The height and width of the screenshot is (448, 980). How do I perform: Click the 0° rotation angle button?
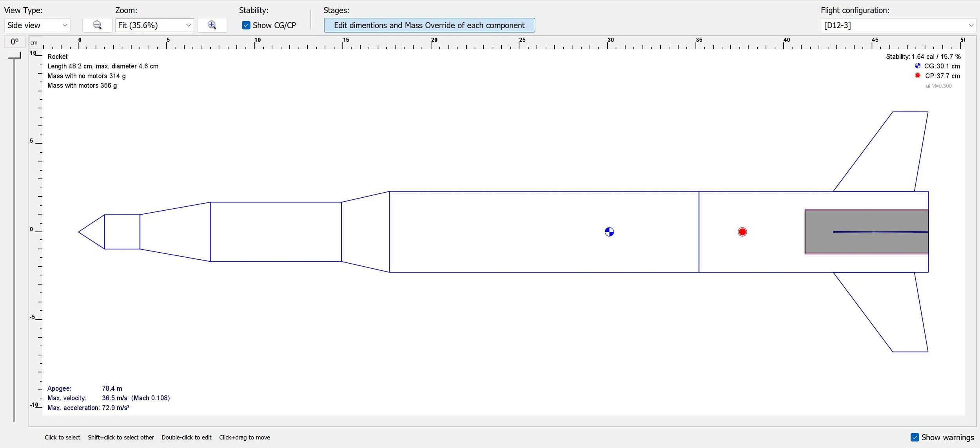click(15, 42)
